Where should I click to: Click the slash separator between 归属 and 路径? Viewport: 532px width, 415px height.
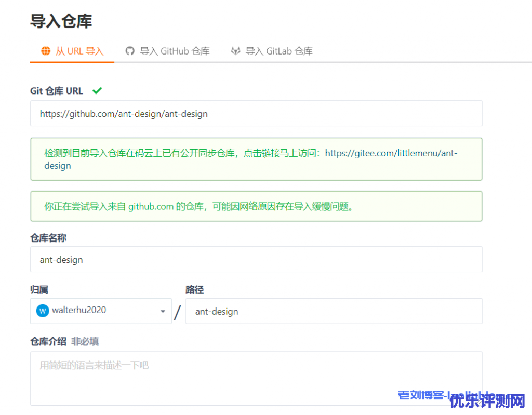[178, 312]
